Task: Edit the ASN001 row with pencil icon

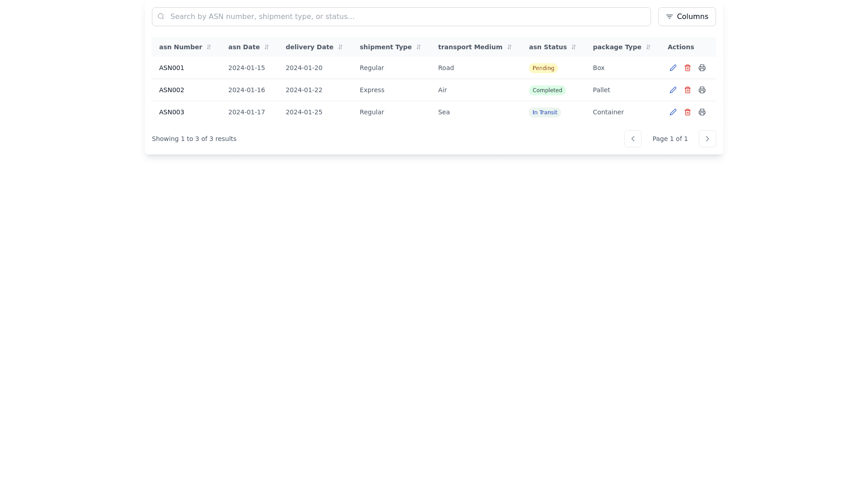Action: [673, 68]
